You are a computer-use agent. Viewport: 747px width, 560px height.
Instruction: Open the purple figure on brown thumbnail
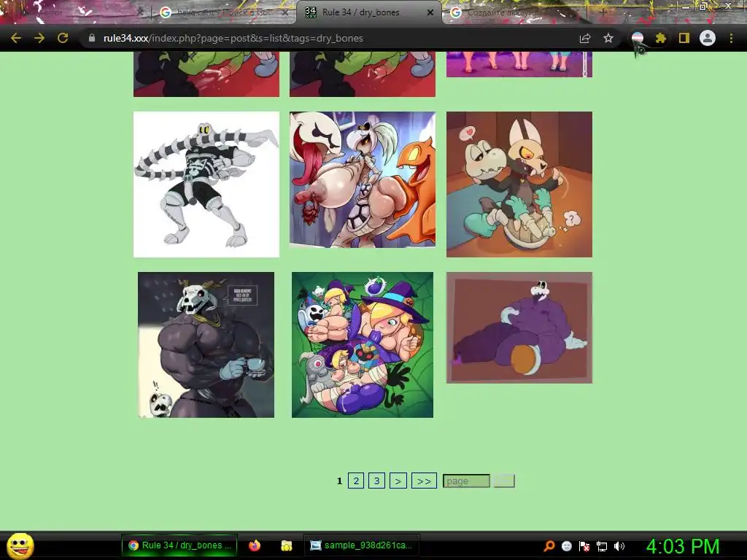click(519, 327)
